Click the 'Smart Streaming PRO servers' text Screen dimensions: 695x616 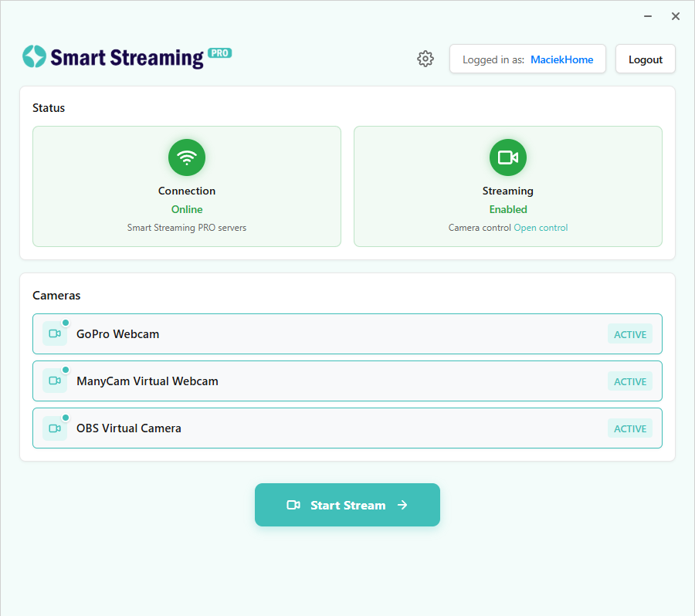(x=187, y=228)
